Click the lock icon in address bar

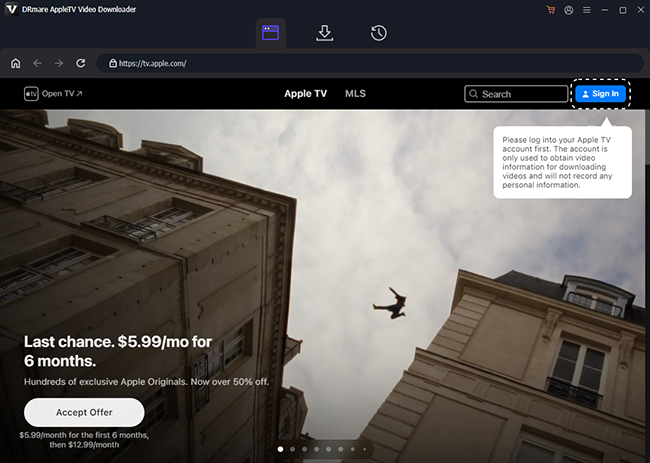(x=112, y=63)
